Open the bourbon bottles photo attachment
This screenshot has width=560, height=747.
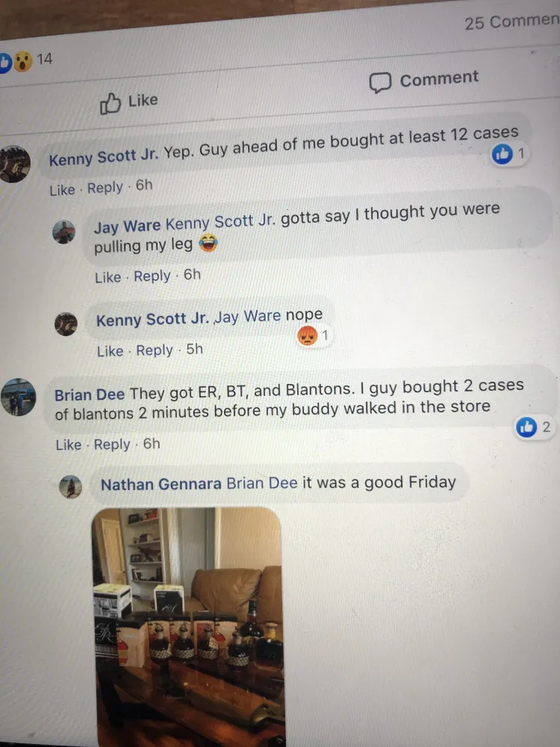189,627
